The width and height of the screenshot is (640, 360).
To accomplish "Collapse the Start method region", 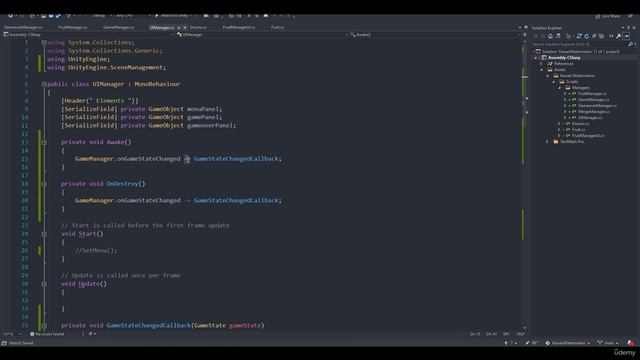I will coord(44,234).
